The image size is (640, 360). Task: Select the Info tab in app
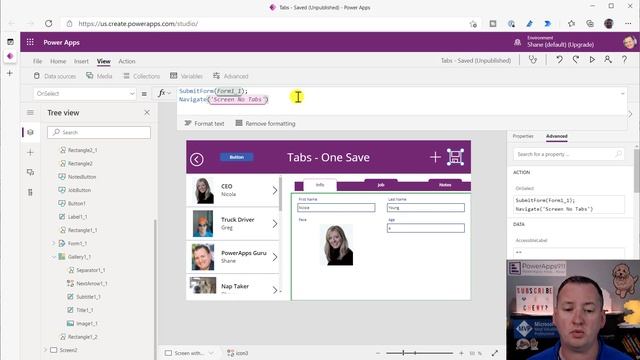pos(320,185)
